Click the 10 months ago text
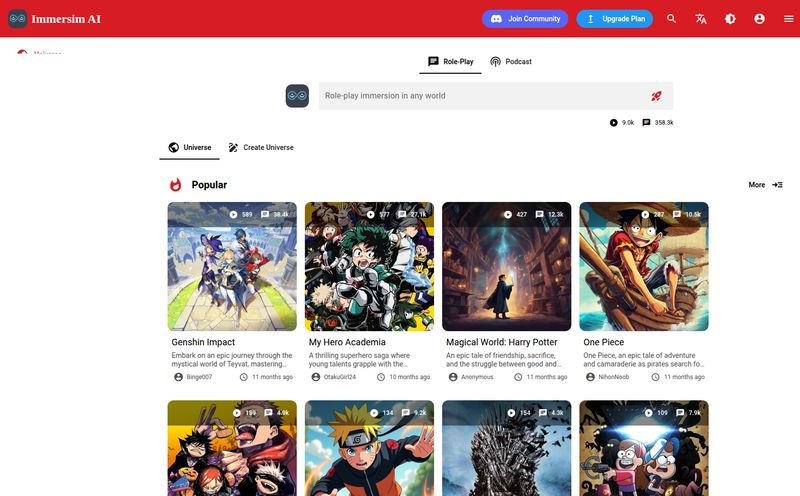The width and height of the screenshot is (800, 496). pos(410,377)
